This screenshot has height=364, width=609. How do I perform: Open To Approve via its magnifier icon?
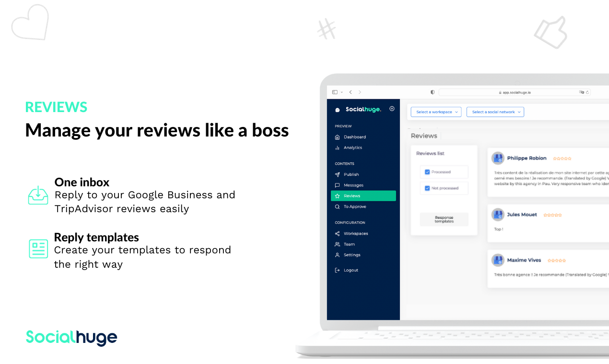pos(338,207)
